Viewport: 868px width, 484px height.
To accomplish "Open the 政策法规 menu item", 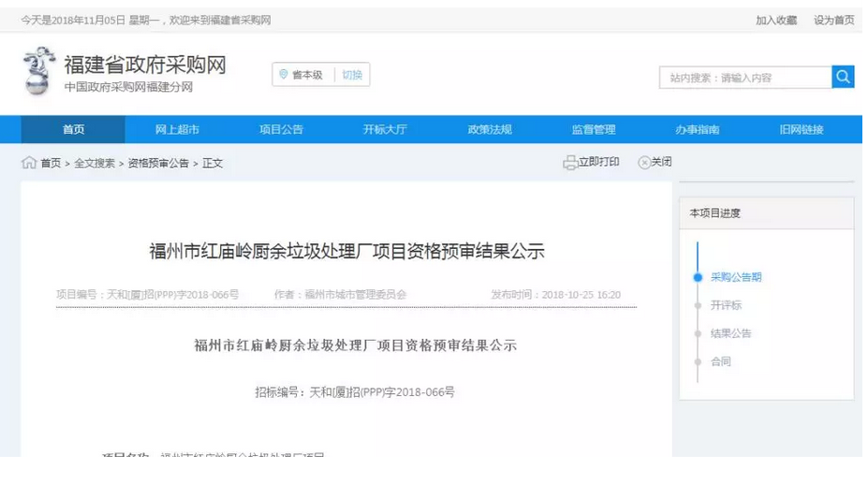I will click(x=490, y=130).
